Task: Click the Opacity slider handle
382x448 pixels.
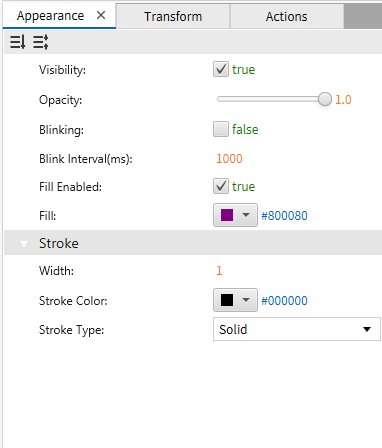Action: (324, 99)
